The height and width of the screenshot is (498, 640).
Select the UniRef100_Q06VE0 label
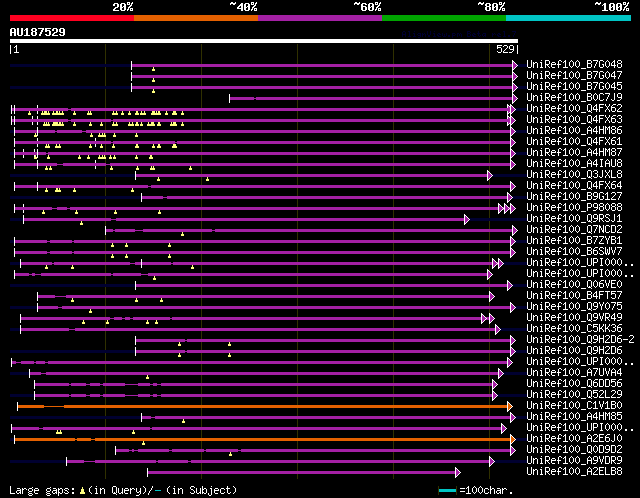point(574,285)
